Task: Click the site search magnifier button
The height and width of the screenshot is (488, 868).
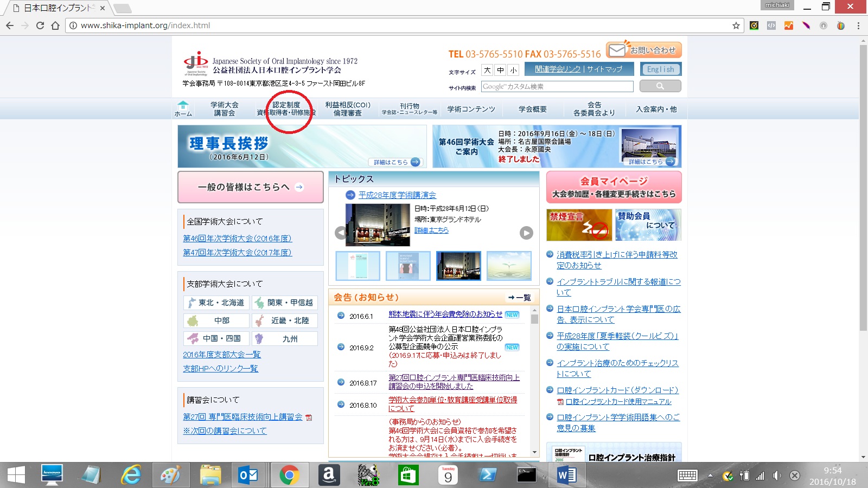Action: (660, 86)
